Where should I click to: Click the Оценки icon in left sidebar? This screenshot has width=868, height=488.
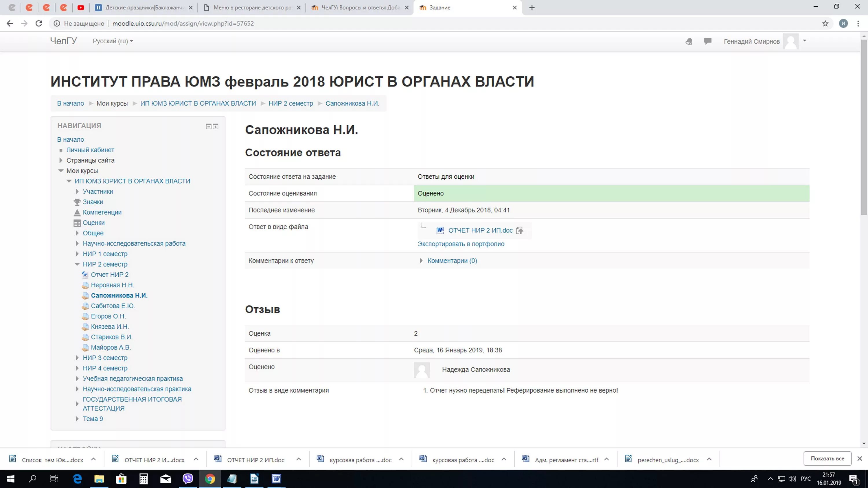click(77, 222)
